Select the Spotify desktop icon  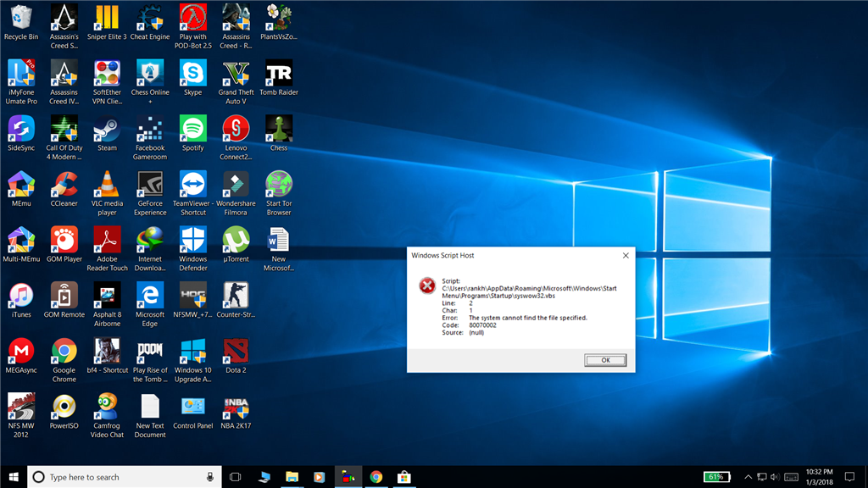pyautogui.click(x=193, y=133)
